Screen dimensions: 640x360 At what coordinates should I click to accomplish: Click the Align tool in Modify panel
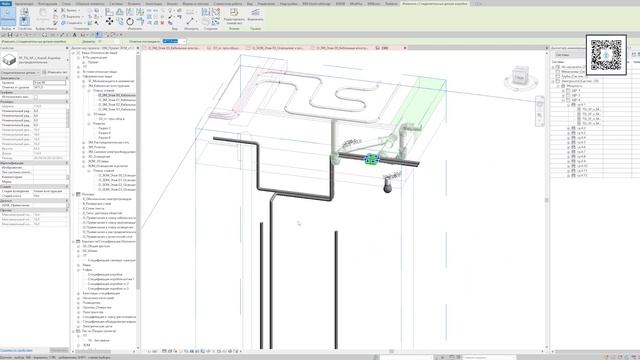click(x=109, y=12)
